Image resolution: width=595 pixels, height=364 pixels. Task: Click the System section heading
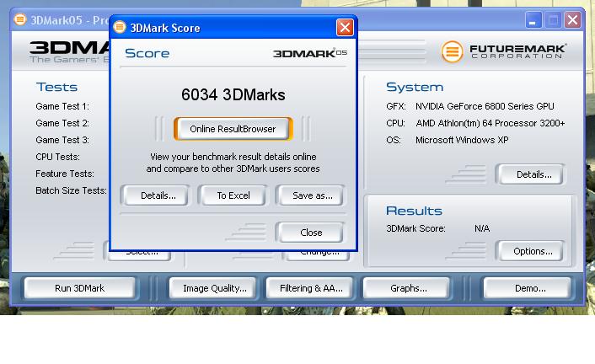pyautogui.click(x=415, y=88)
